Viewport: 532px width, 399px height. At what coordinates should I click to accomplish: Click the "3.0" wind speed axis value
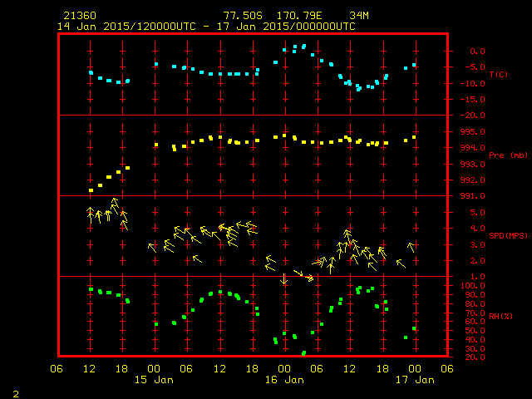click(477, 245)
